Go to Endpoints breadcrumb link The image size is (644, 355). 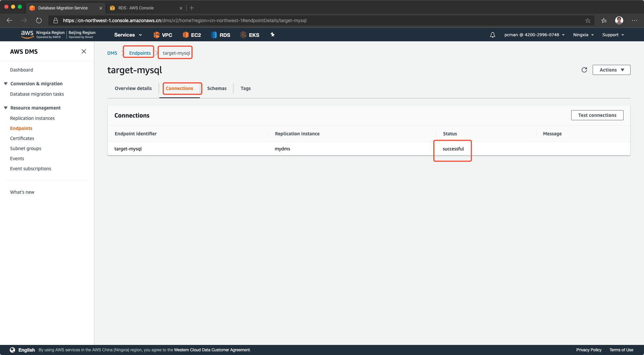[x=140, y=53]
